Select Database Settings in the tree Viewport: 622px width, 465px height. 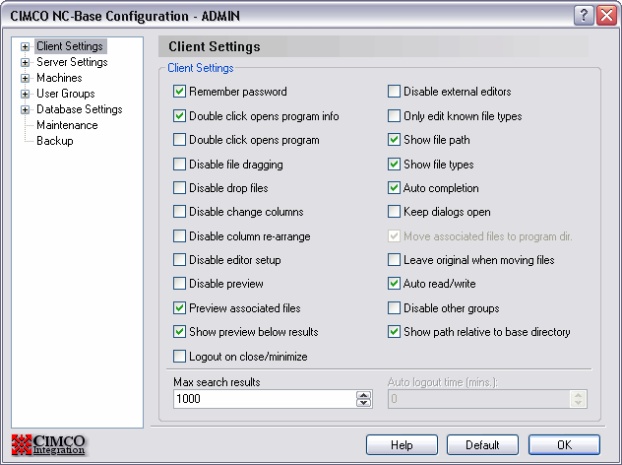79,109
